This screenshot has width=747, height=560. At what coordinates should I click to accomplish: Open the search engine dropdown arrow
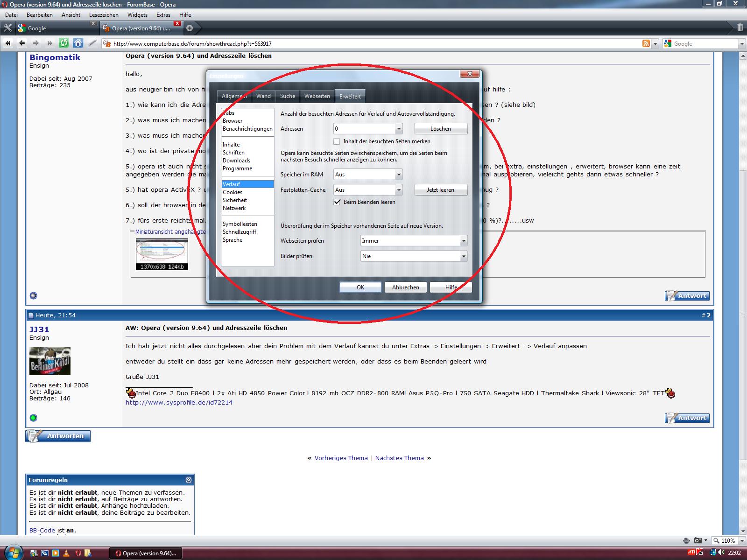(x=742, y=44)
